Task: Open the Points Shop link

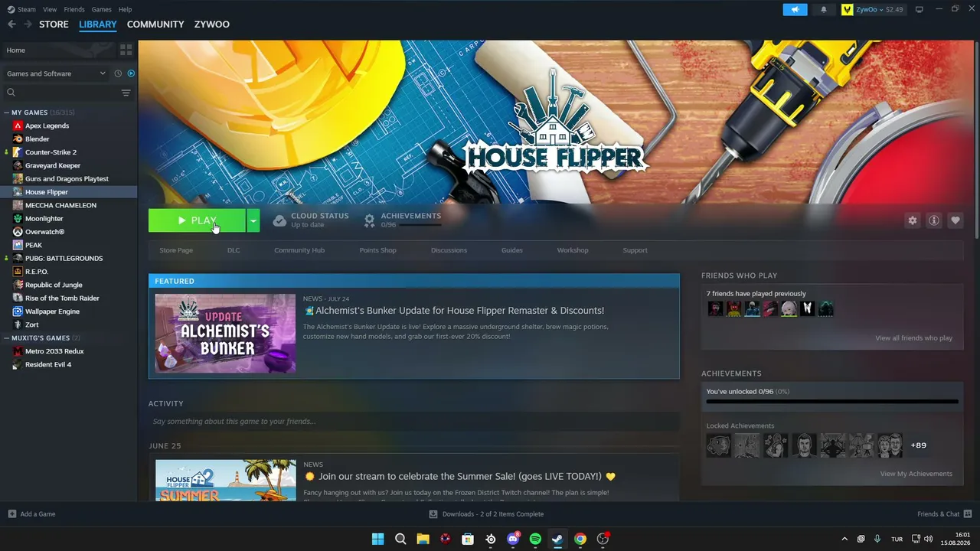Action: 378,250
